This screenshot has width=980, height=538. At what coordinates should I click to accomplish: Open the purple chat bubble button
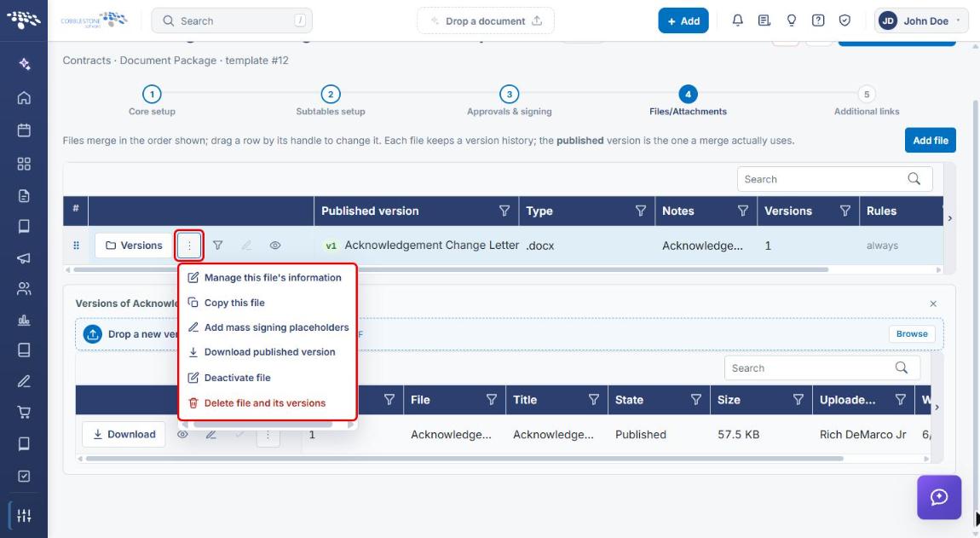click(x=939, y=497)
